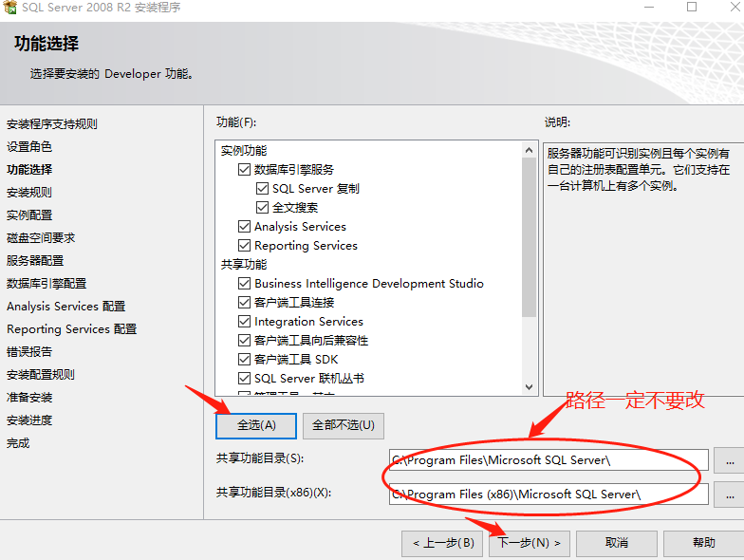Screen dimensions: 744x560
Task: Open 帮助 button
Action: 704,543
